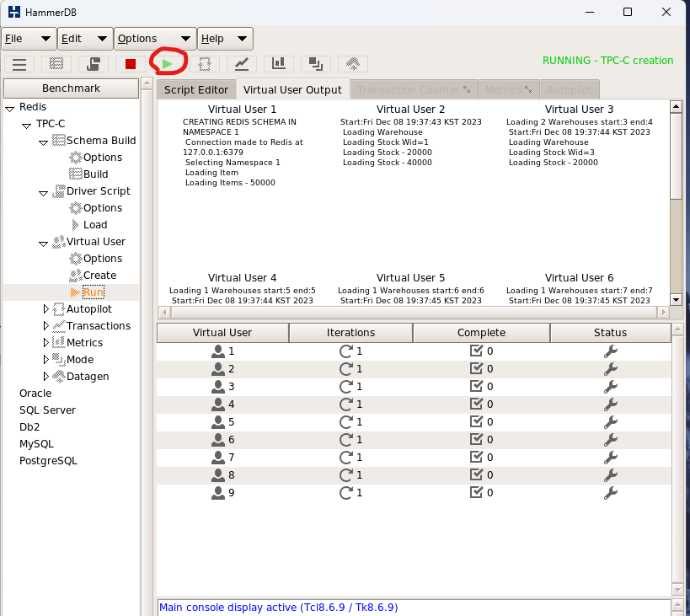Click the Datagen toolbar icon

point(352,64)
